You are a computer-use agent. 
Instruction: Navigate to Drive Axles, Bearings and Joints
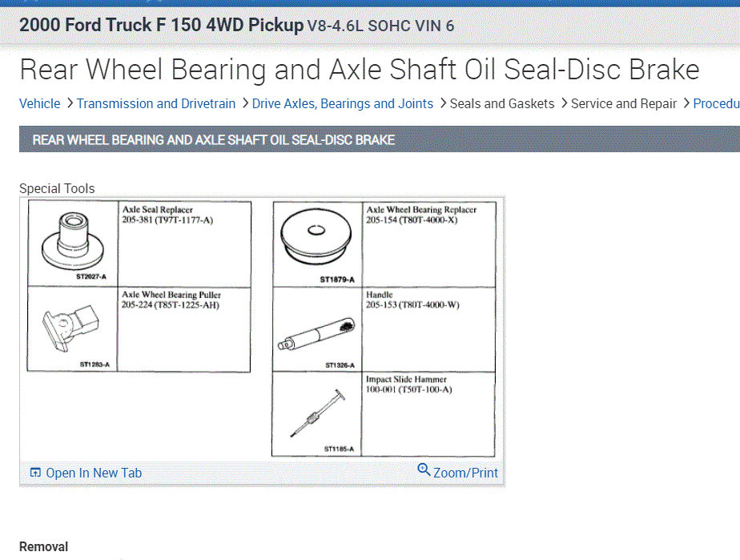tap(343, 103)
